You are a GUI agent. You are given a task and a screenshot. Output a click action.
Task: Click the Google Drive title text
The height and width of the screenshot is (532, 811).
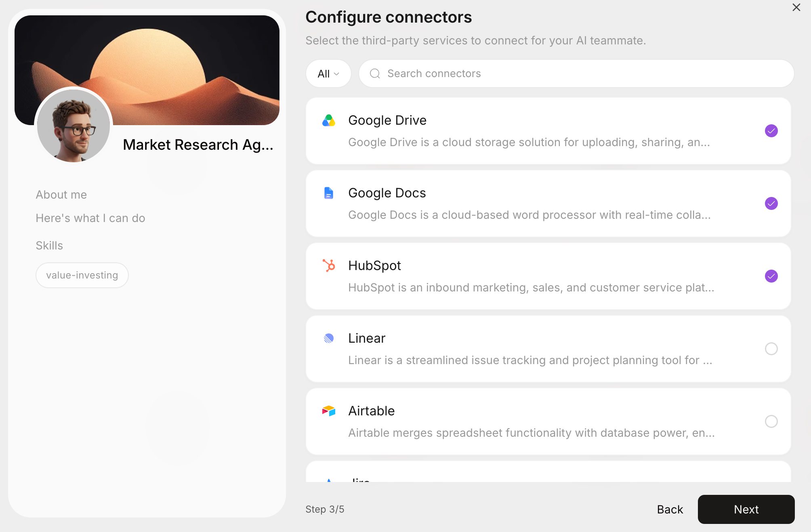tap(387, 120)
